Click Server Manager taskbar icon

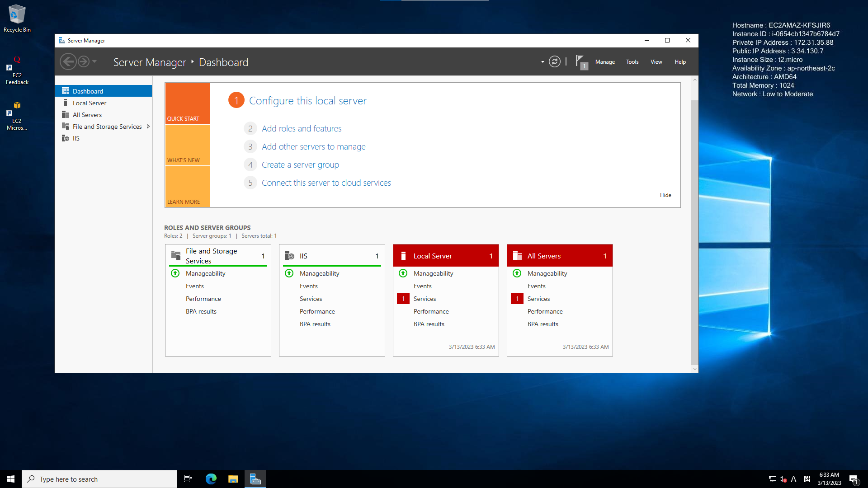(x=255, y=479)
